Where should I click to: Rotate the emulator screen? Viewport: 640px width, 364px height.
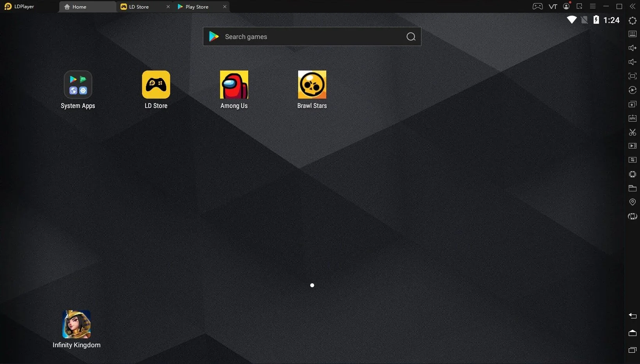(x=632, y=216)
